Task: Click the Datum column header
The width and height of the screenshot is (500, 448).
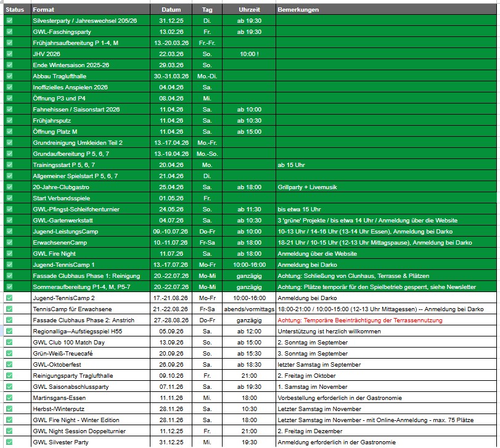Action: [x=171, y=10]
